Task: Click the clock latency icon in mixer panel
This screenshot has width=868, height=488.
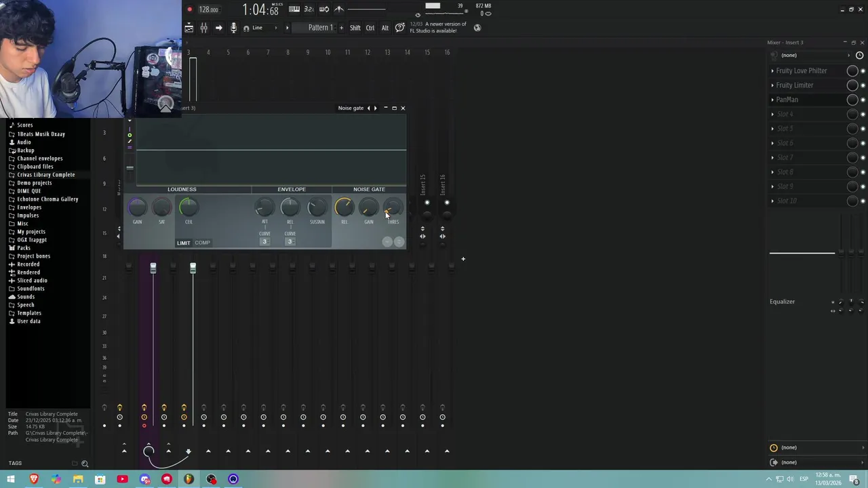Action: click(860, 55)
